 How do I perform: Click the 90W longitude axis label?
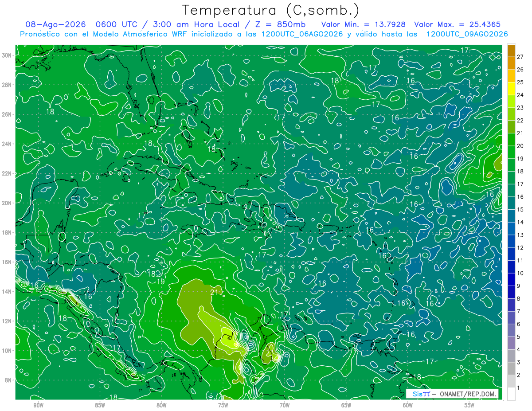[38, 405]
